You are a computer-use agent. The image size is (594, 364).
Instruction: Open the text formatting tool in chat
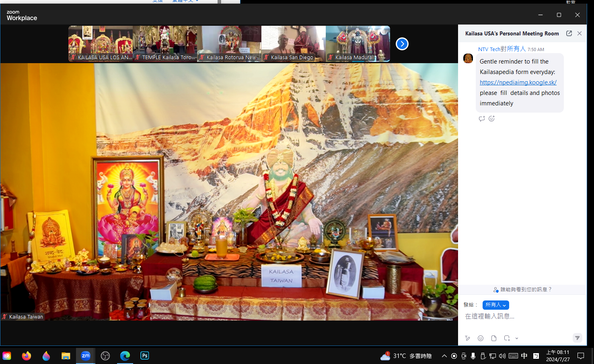[x=467, y=338]
